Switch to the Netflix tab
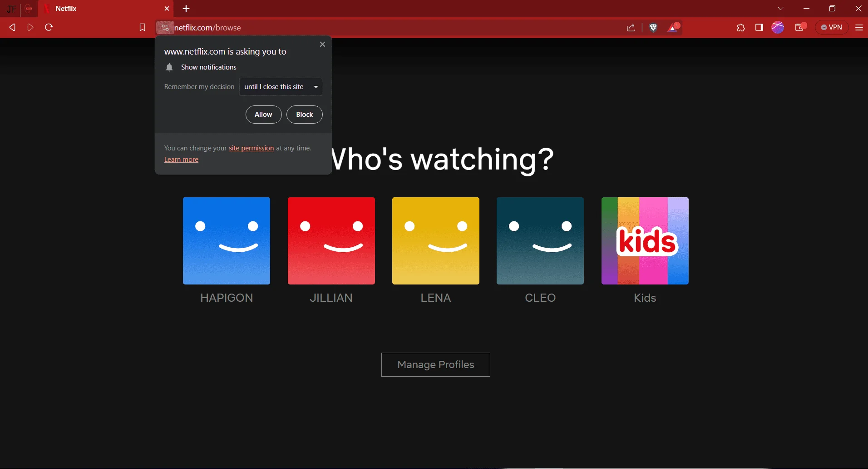 tap(106, 9)
